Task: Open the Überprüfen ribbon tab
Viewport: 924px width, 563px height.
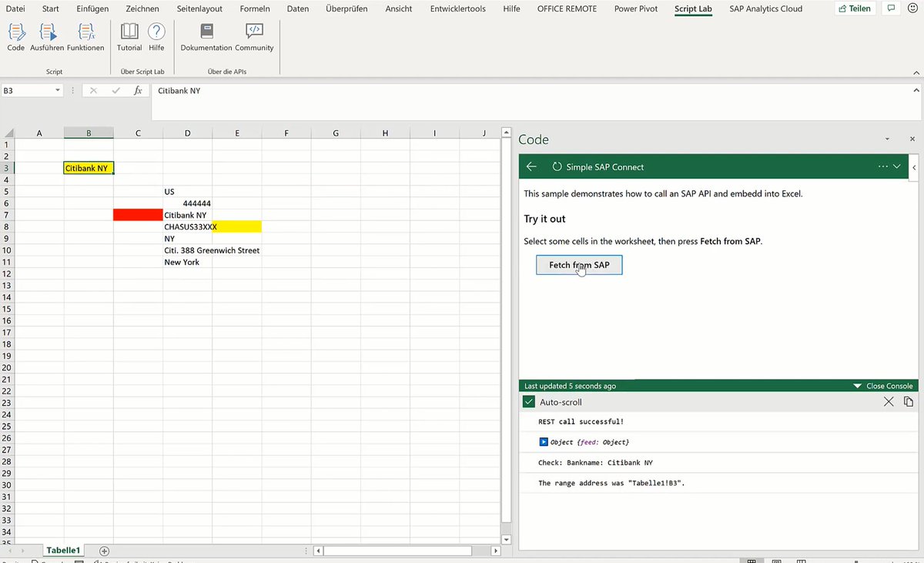Action: tap(346, 8)
